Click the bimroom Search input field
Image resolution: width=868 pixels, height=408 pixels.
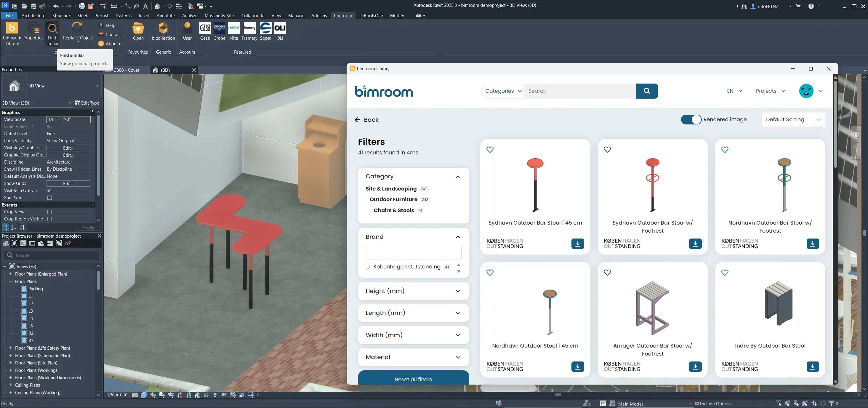point(579,91)
